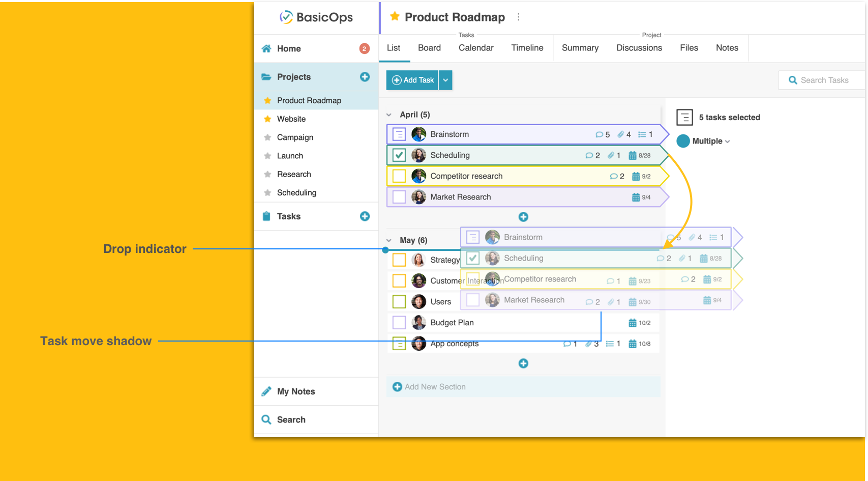Open the Launch project
Image resolution: width=868 pixels, height=481 pixels.
tap(290, 156)
